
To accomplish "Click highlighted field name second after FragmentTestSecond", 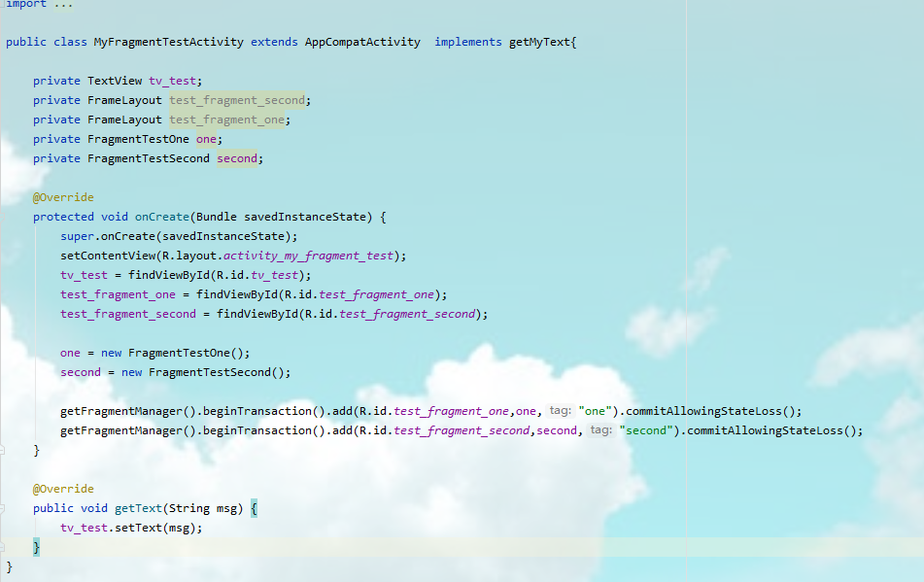I will click(237, 158).
